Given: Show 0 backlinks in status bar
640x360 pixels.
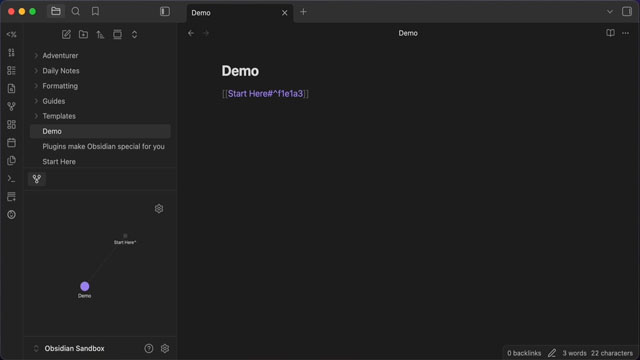Looking at the screenshot, I should [x=524, y=353].
